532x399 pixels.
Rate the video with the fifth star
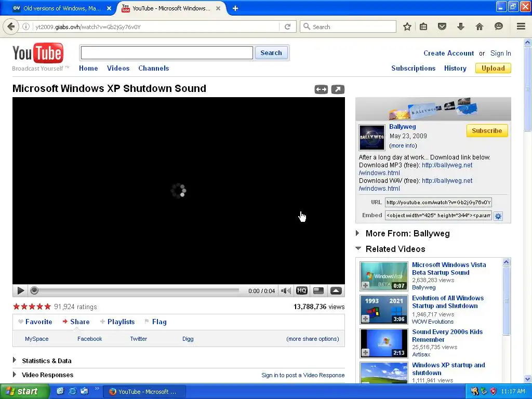click(x=47, y=307)
